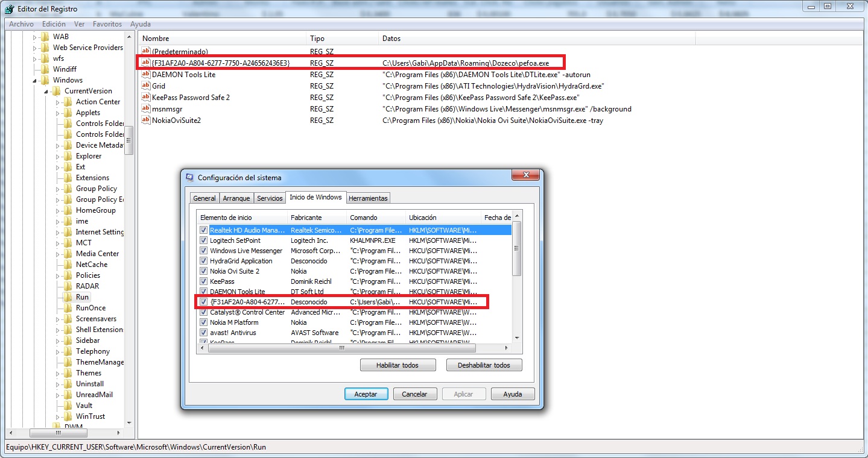This screenshot has width=868, height=458.
Task: Expand the Policies registry key
Action: point(58,275)
